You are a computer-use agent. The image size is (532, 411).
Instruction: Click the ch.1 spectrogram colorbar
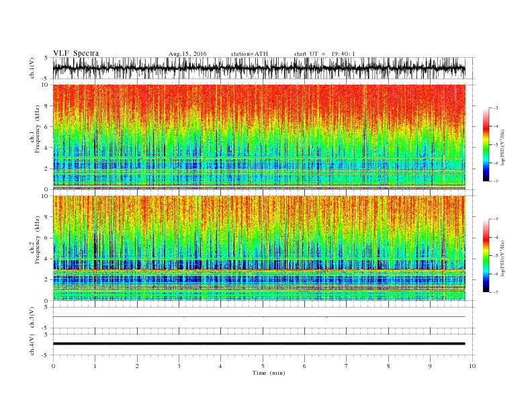486,145
